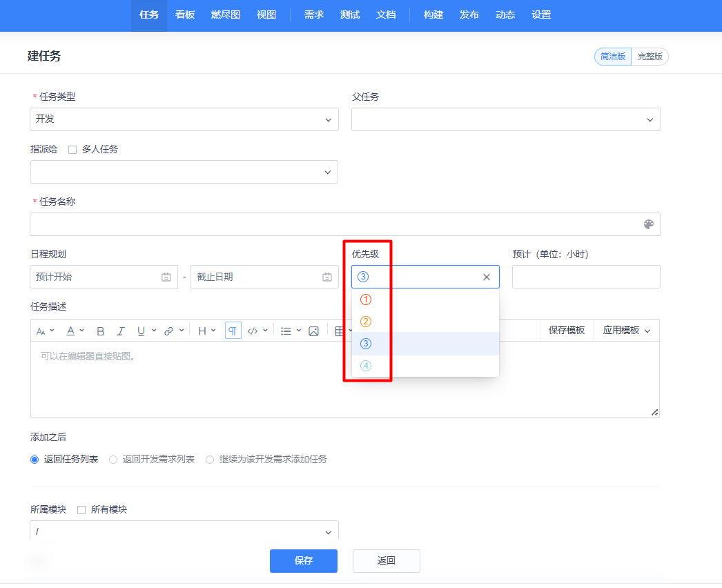Insert a code block
The image size is (722, 588).
click(x=253, y=331)
